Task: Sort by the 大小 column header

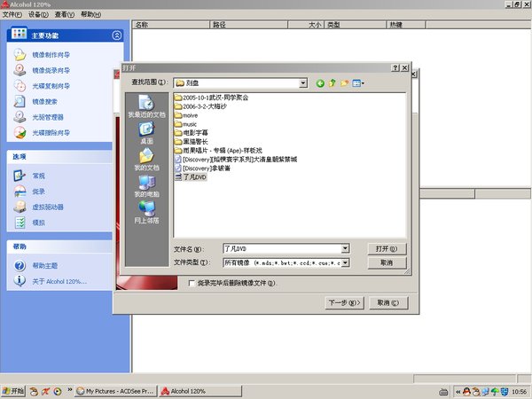Action: click(x=306, y=25)
